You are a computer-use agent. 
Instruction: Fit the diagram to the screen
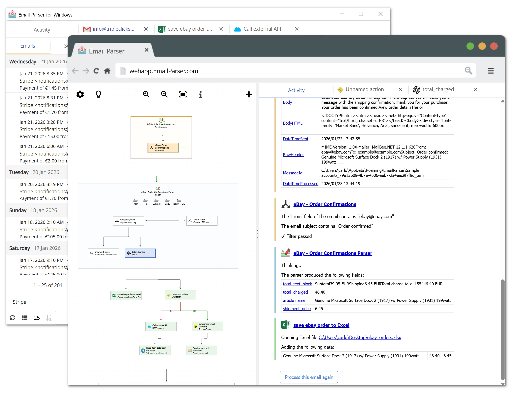182,94
